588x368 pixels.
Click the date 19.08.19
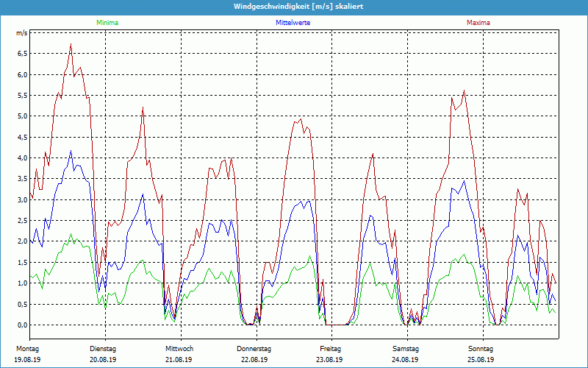point(27,360)
